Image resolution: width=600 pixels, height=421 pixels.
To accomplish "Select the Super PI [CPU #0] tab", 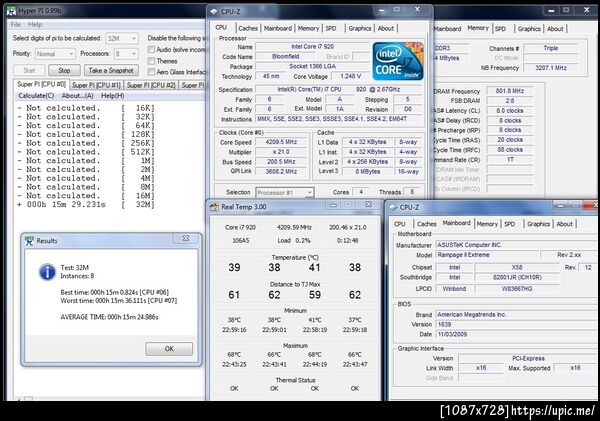I will pyautogui.click(x=41, y=84).
